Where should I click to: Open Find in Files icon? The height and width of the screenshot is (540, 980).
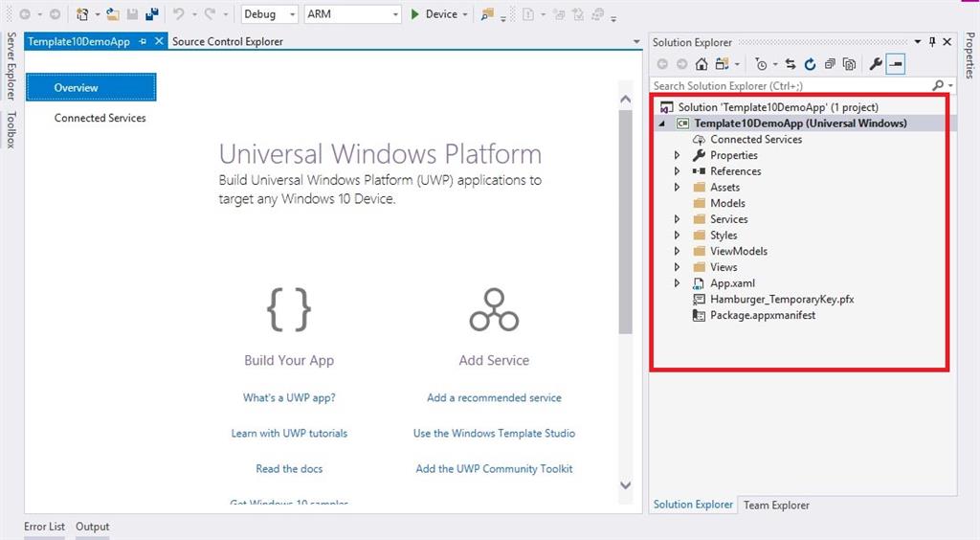click(x=487, y=14)
